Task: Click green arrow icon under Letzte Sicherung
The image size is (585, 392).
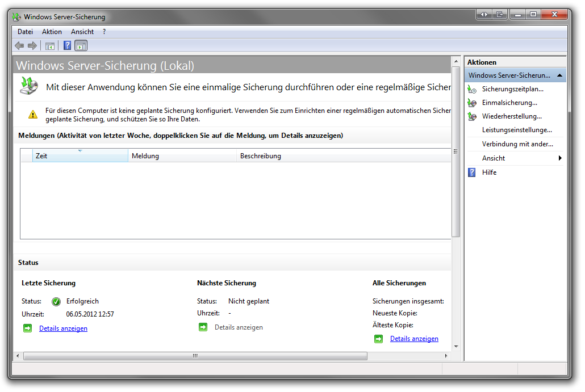Action: 27,328
